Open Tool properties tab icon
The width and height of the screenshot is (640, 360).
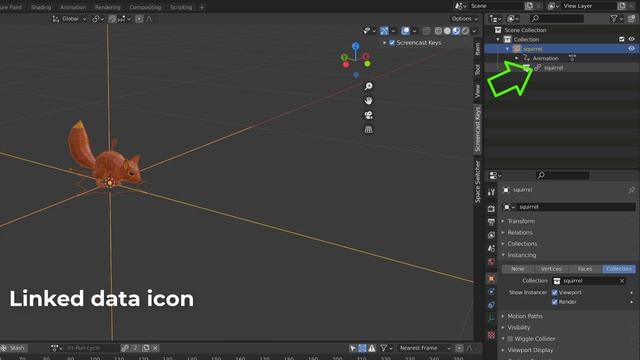[x=491, y=192]
